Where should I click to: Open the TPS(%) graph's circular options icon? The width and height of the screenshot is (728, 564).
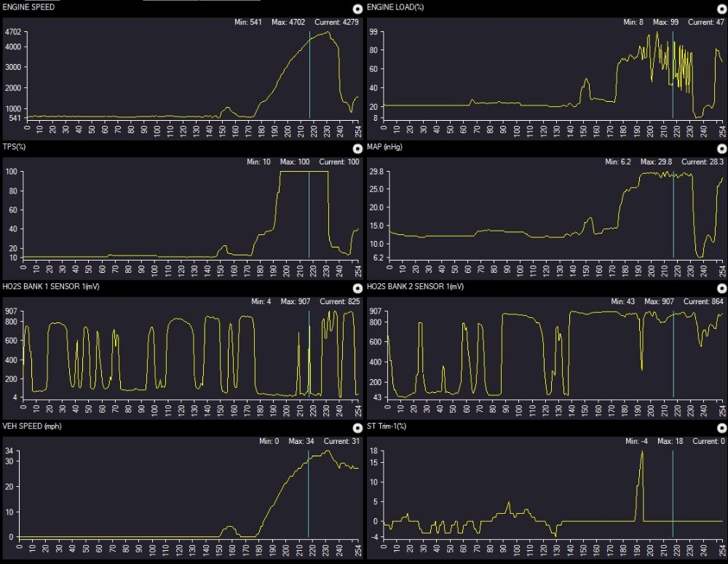(357, 148)
